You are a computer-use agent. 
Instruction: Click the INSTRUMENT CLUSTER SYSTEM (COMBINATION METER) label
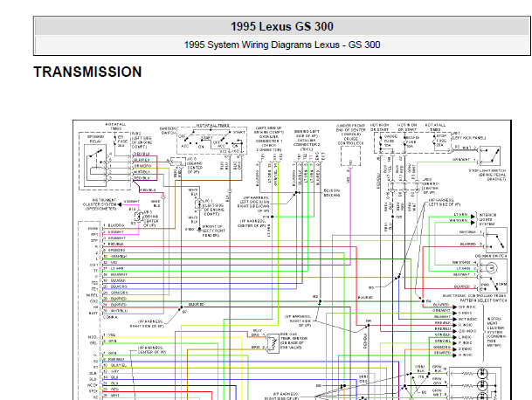point(497,332)
